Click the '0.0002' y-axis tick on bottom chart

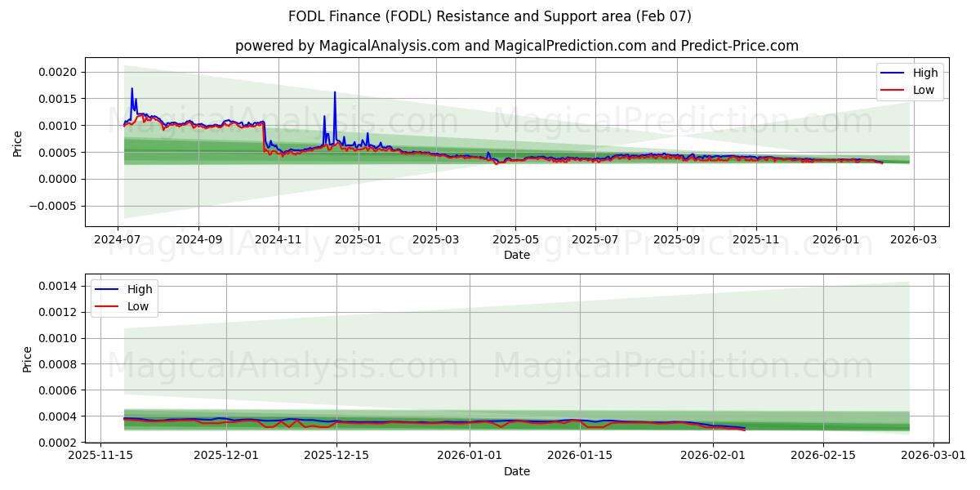(x=59, y=443)
